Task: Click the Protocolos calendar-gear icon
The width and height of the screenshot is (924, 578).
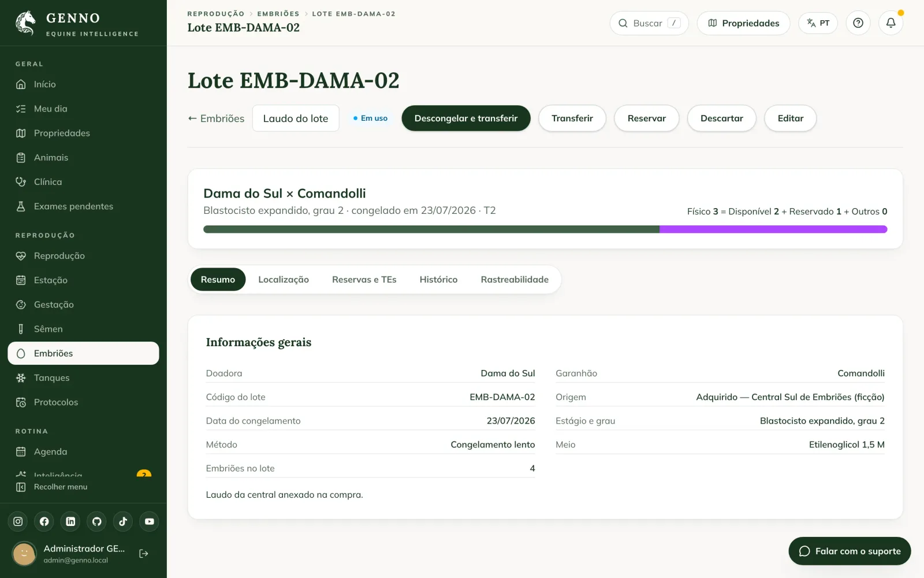Action: tap(21, 402)
